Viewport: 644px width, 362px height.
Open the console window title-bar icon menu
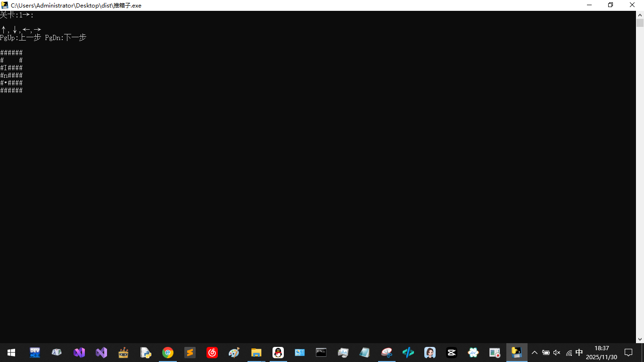5,5
